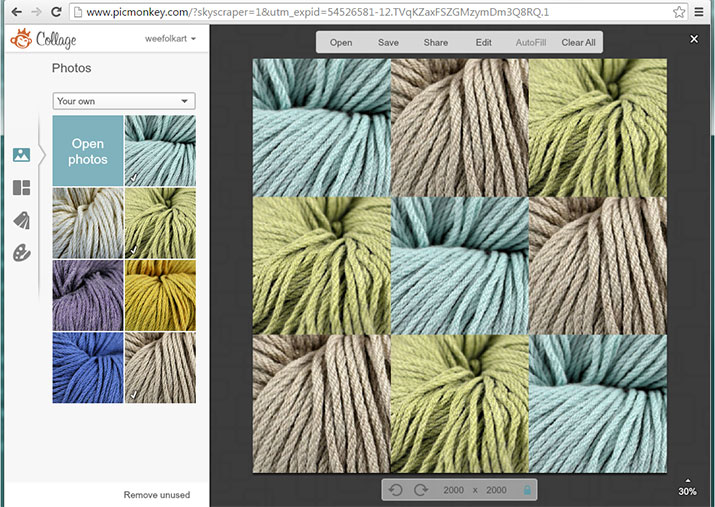The height and width of the screenshot is (507, 715).
Task: Reload the page with refresh icon
Action: [x=56, y=12]
